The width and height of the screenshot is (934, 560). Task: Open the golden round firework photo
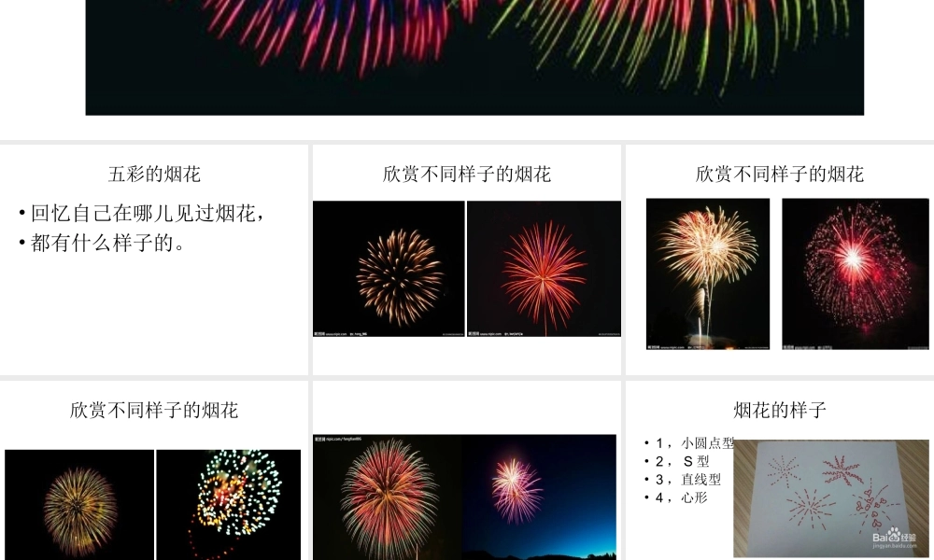[x=389, y=269]
